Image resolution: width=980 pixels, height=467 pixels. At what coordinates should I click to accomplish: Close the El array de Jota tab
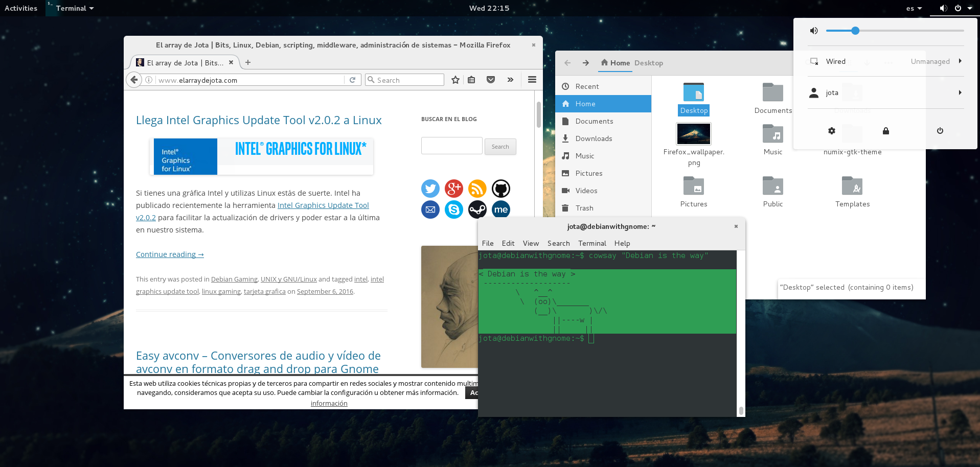(231, 62)
